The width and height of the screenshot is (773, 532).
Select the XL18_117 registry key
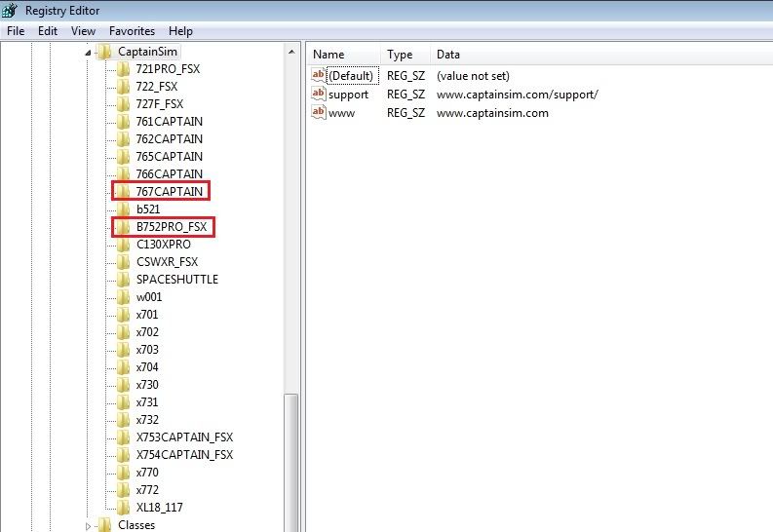click(160, 508)
